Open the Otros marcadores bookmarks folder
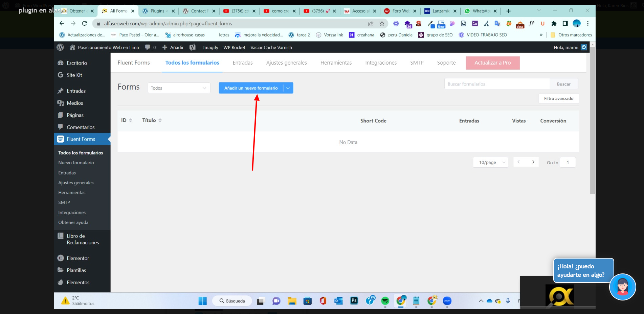The width and height of the screenshot is (644, 314). pyautogui.click(x=571, y=35)
